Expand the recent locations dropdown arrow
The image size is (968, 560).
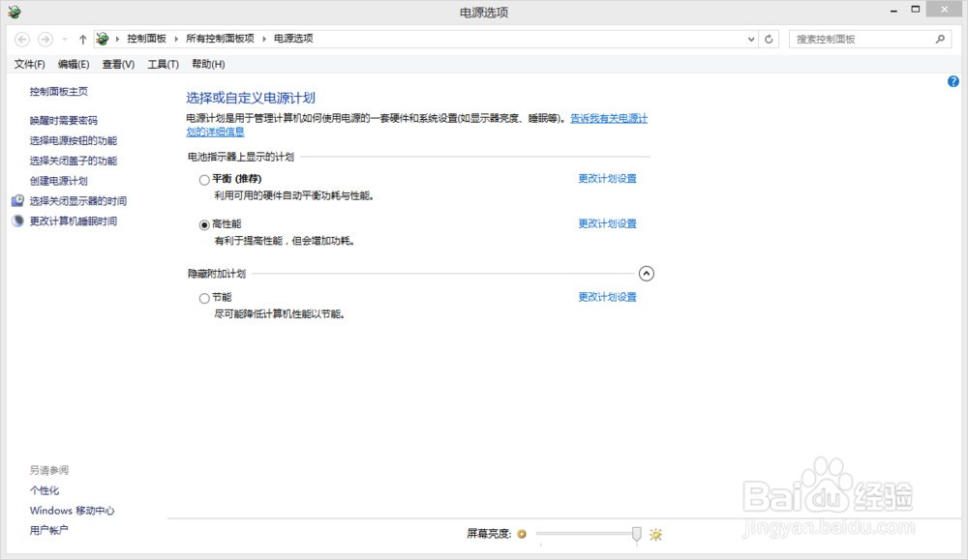tap(64, 39)
